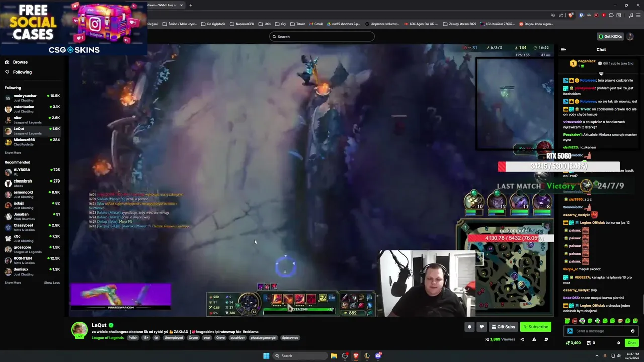Image resolution: width=644 pixels, height=362 pixels.
Task: Click ROSHTEIN's avatar in Recommended
Action: point(8,260)
